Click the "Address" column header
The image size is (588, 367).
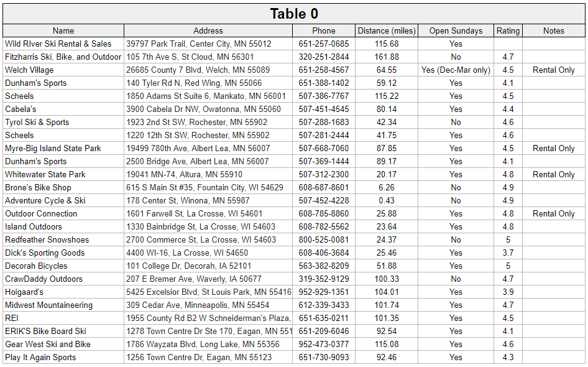pos(208,30)
